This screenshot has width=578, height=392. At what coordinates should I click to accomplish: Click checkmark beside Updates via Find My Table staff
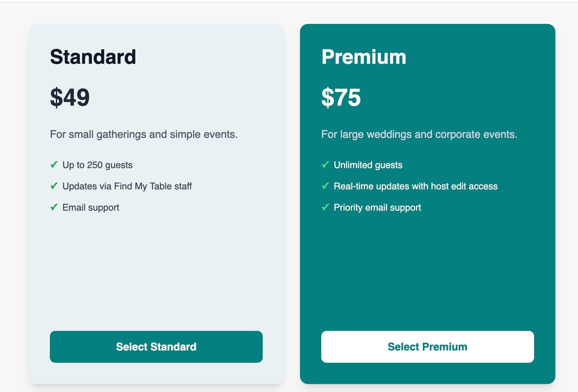click(x=54, y=186)
